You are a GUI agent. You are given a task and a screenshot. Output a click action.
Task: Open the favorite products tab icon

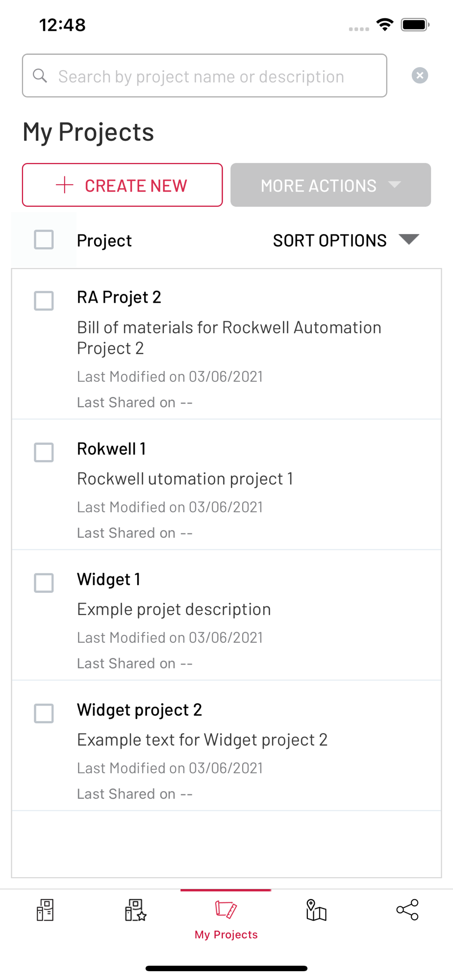pos(135,910)
